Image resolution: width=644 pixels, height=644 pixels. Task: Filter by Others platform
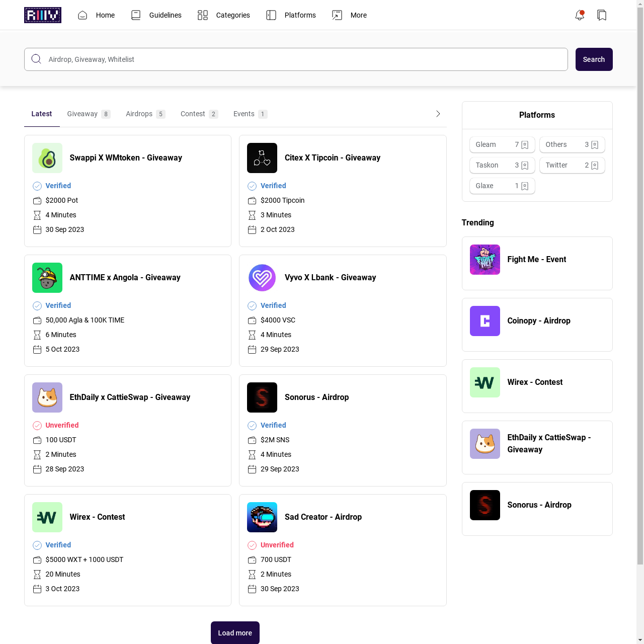click(x=572, y=145)
